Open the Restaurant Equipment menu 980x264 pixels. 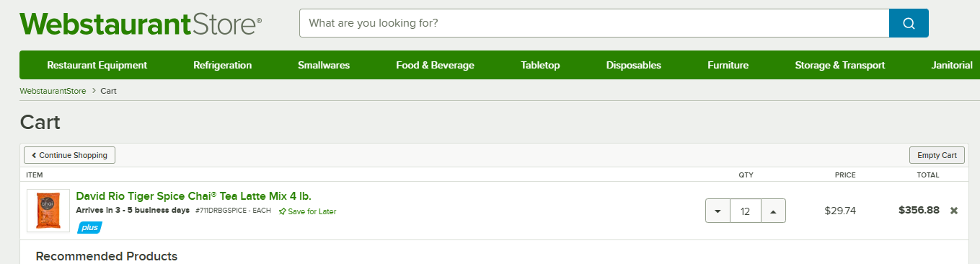point(97,65)
